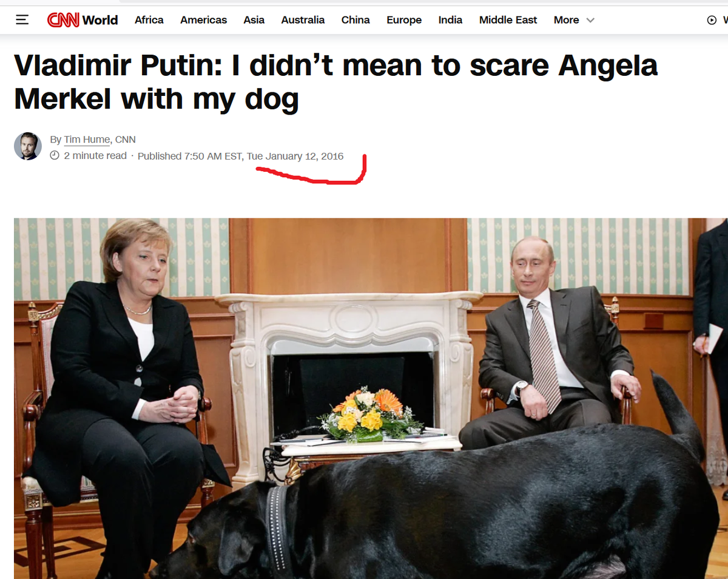Switch to the Europe section
Screen dimensions: 728x579
(x=404, y=20)
